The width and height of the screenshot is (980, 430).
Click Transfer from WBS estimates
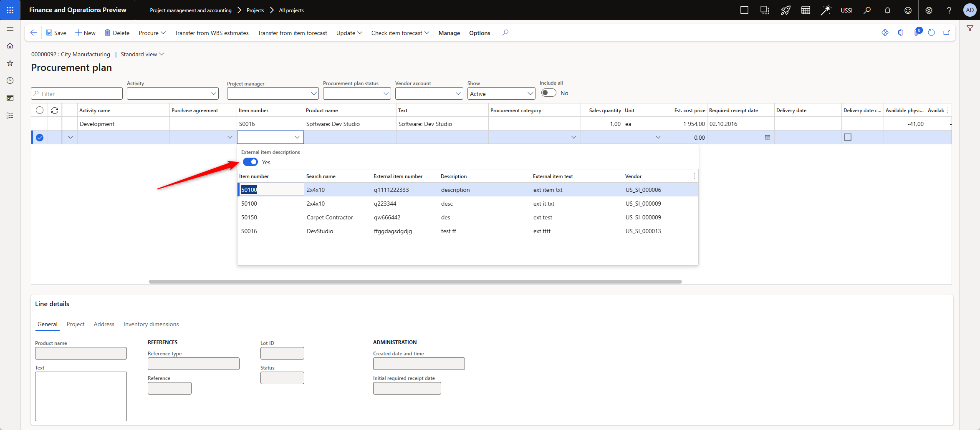click(212, 33)
